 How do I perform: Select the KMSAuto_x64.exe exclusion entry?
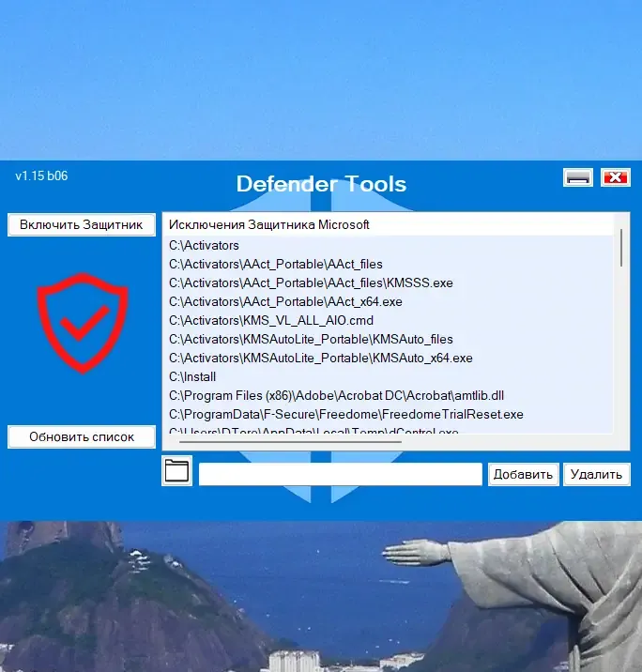[x=321, y=359]
